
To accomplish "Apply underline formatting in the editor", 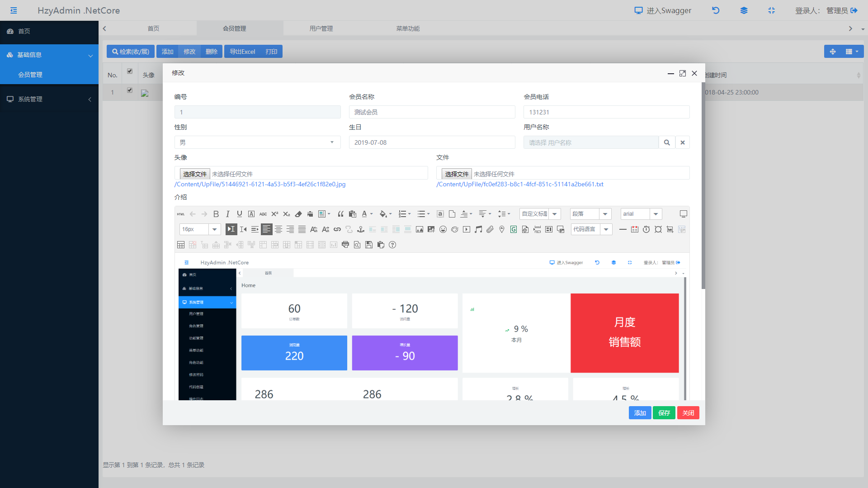I will tap(240, 214).
